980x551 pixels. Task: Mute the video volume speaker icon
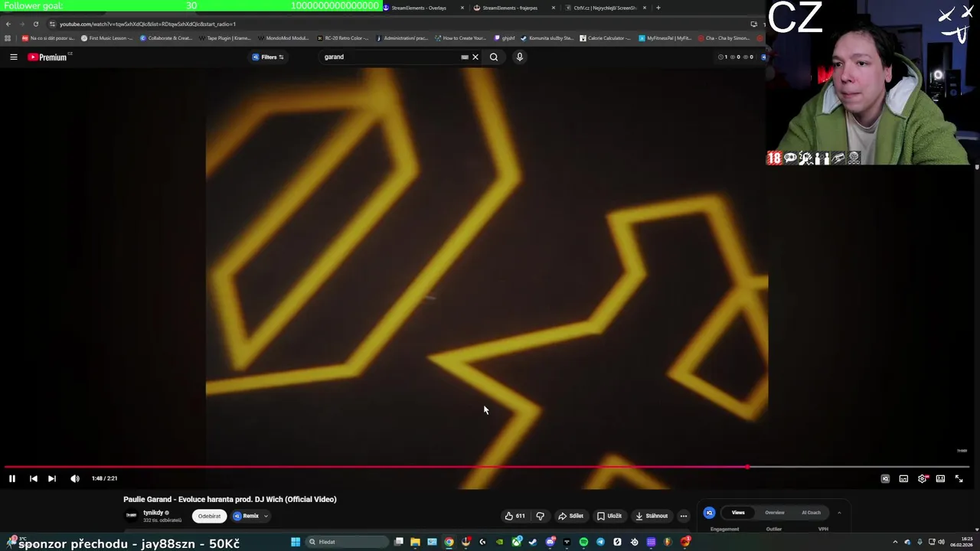click(74, 478)
